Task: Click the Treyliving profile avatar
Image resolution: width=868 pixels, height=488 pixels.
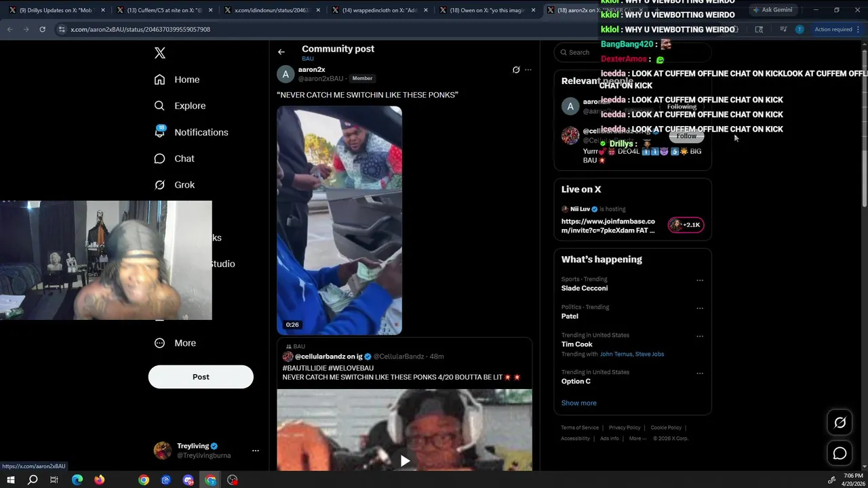Action: pos(162,451)
